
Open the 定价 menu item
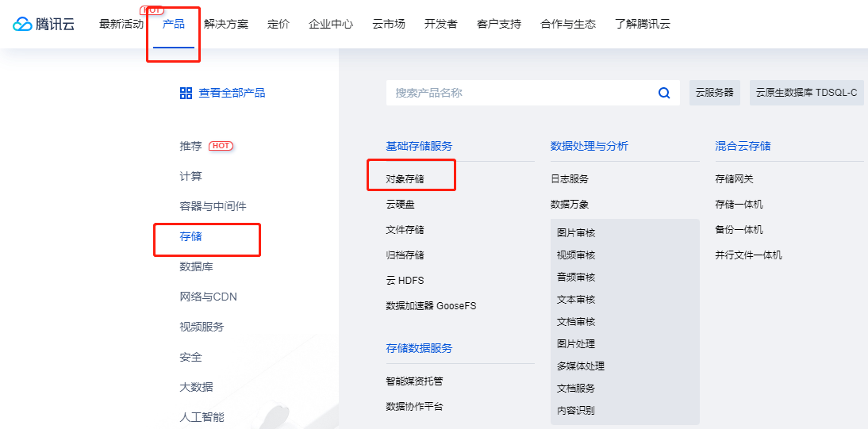pyautogui.click(x=278, y=25)
